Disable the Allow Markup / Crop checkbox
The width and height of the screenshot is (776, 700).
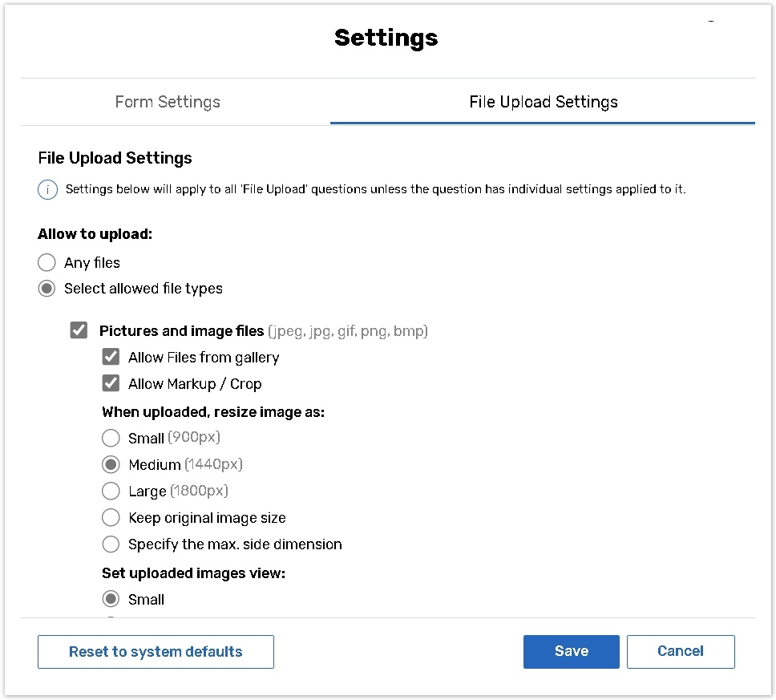(111, 383)
